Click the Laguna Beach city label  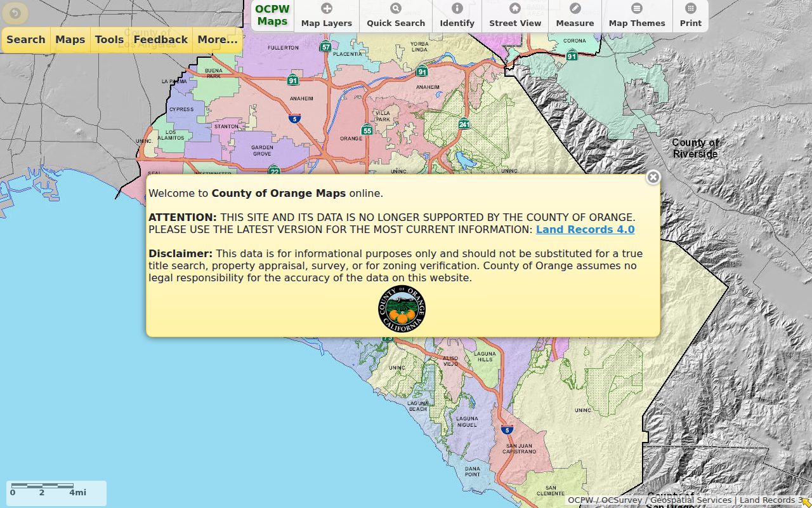(418, 406)
